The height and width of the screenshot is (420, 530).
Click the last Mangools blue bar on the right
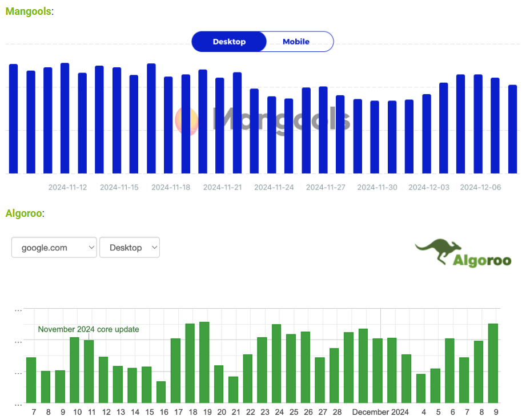pyautogui.click(x=512, y=130)
